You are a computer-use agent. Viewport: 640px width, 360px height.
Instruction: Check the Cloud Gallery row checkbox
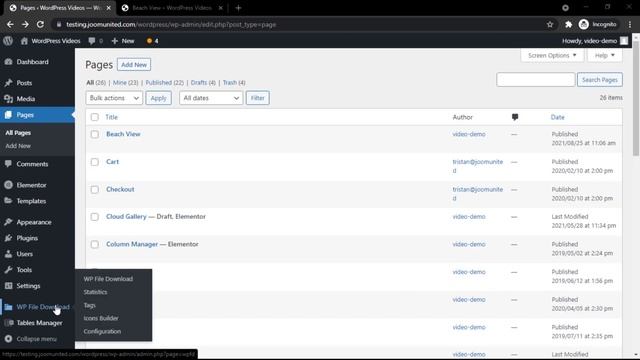click(95, 217)
